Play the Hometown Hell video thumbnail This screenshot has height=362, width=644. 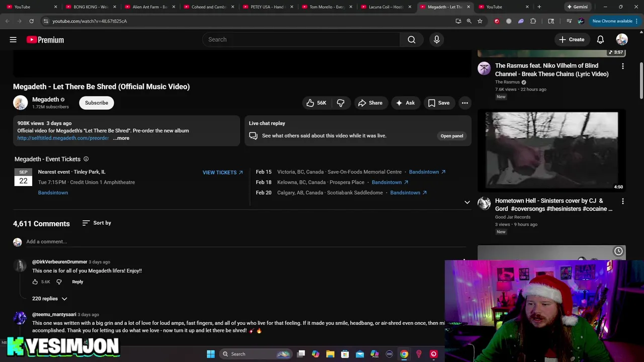click(x=551, y=151)
